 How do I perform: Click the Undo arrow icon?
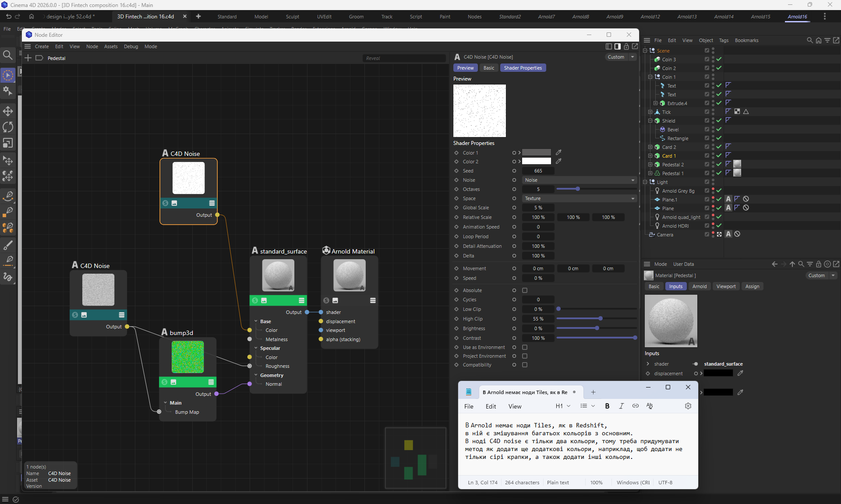[8, 16]
